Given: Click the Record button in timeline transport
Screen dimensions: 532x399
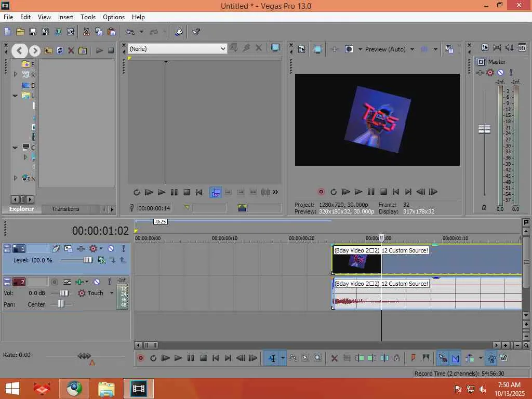Looking at the screenshot, I should 140,358.
